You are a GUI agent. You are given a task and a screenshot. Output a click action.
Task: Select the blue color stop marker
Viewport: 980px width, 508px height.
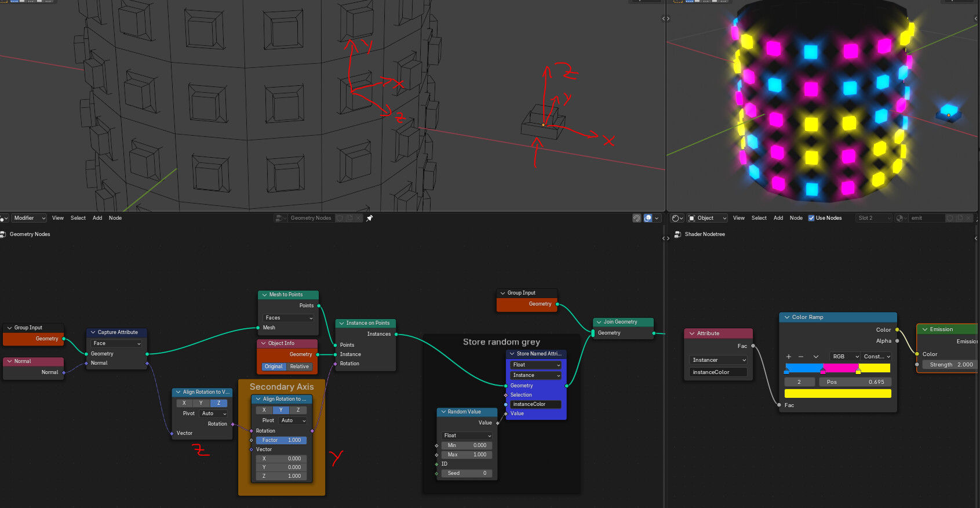[786, 371]
